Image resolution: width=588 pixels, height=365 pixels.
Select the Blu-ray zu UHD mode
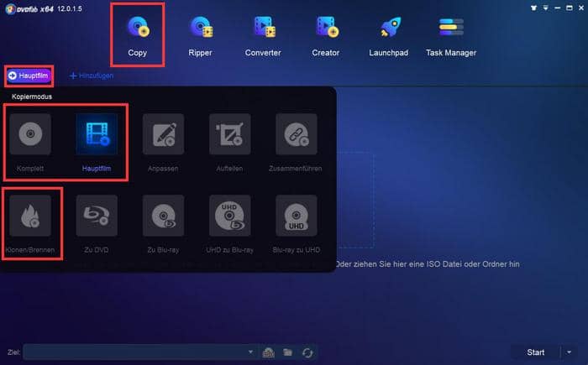pos(297,216)
